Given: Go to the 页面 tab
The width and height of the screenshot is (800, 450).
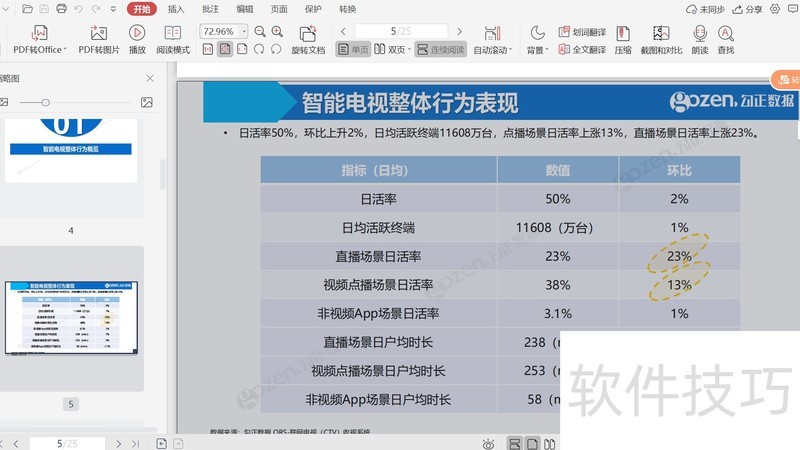Looking at the screenshot, I should (279, 9).
